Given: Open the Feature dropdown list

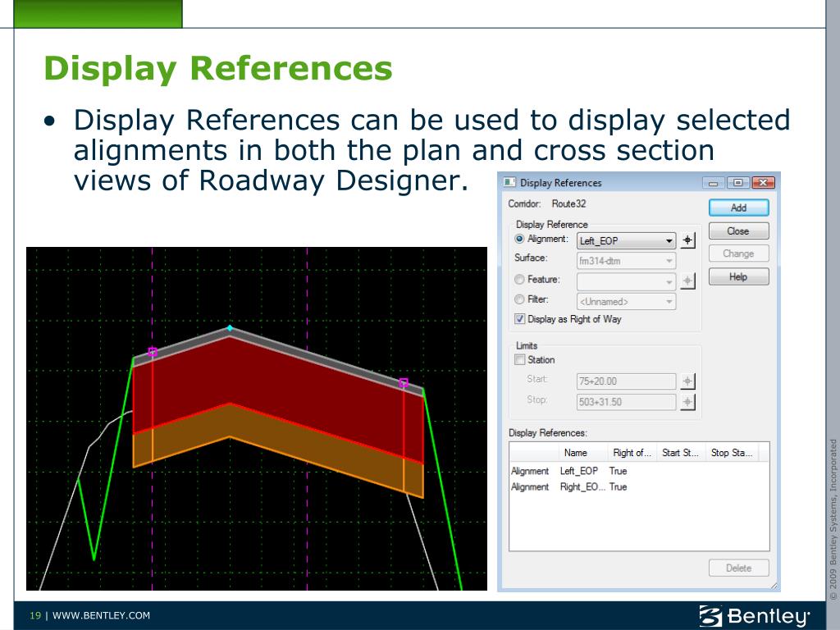Looking at the screenshot, I should [626, 281].
